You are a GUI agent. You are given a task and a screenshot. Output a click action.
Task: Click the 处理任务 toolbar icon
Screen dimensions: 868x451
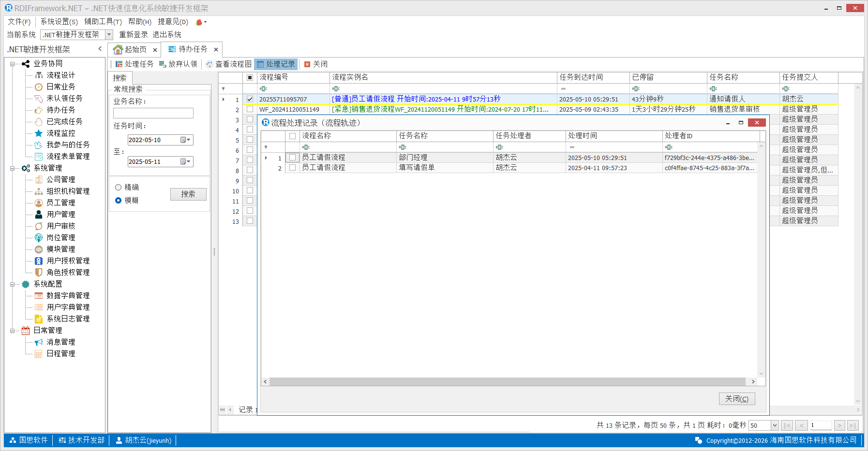[x=119, y=64]
